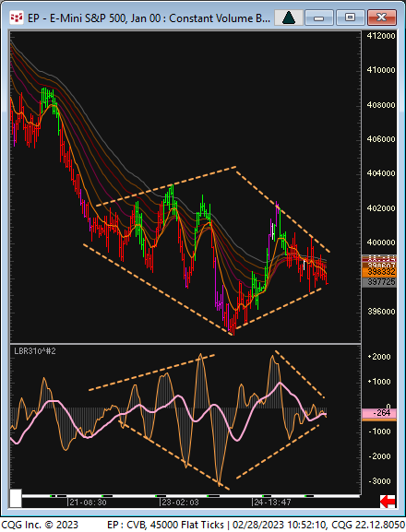
Task: Click the CQG chart window icon
Action: tap(16, 18)
